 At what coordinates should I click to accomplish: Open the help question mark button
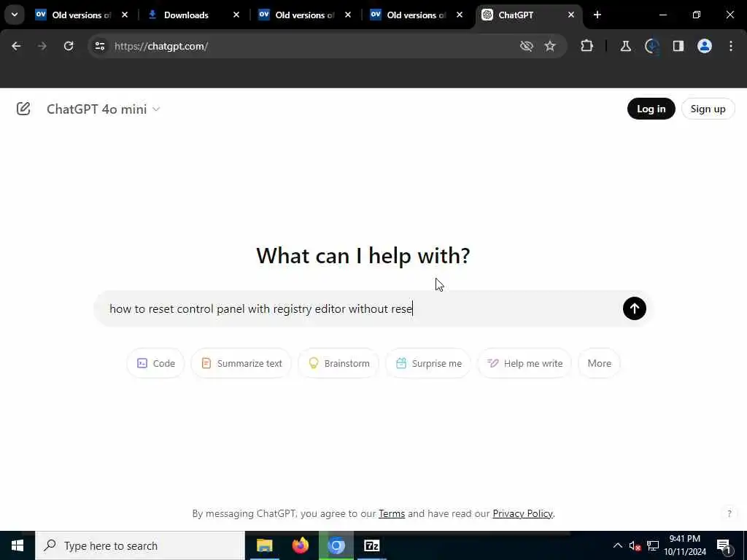click(729, 513)
